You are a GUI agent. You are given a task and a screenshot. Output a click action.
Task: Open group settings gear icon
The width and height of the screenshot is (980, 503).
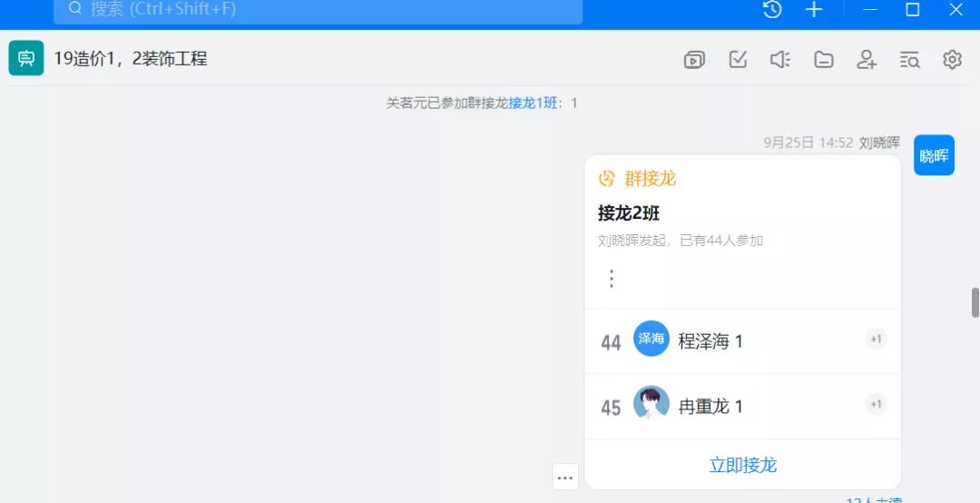click(x=952, y=60)
